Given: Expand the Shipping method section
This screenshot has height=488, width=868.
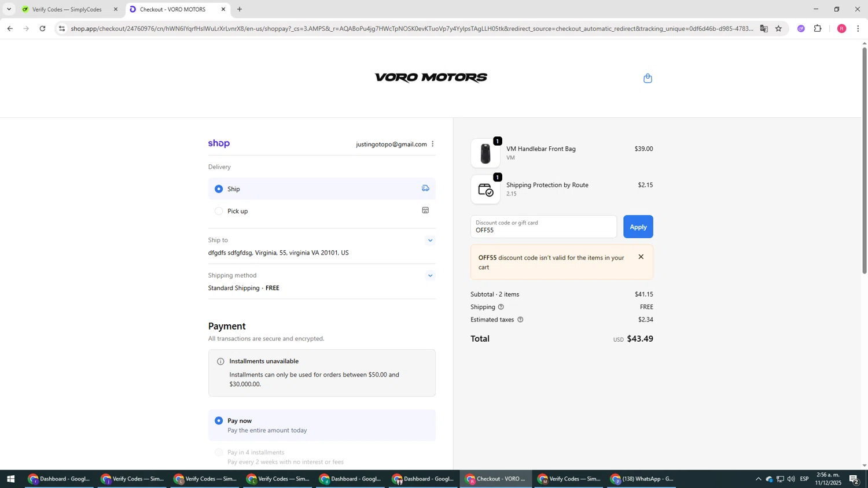Looking at the screenshot, I should (x=430, y=276).
